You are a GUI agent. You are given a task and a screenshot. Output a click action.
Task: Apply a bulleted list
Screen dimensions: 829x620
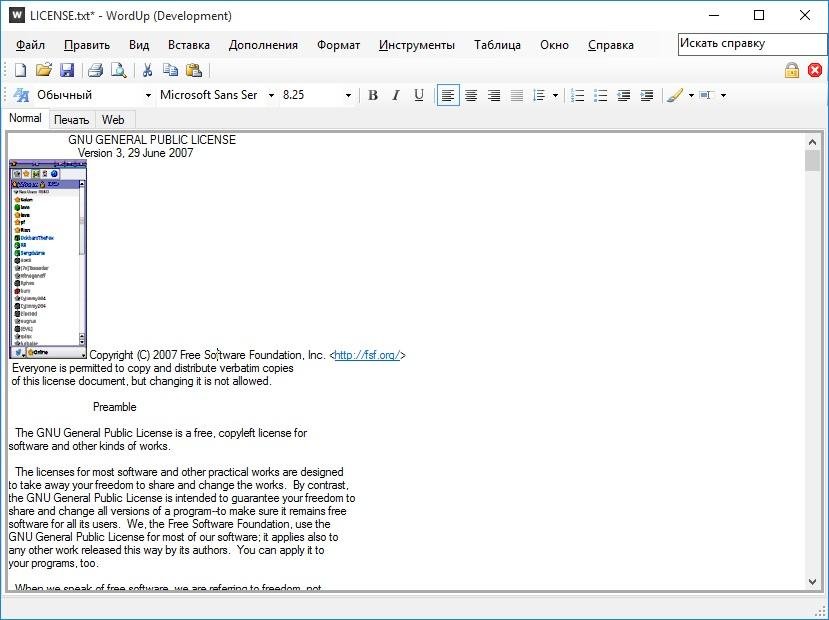(x=601, y=95)
